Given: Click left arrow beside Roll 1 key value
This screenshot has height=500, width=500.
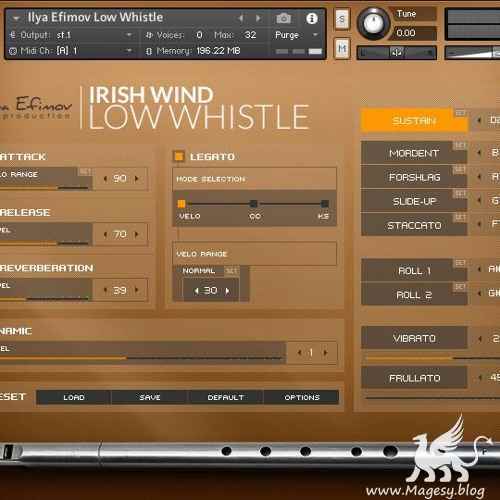Looking at the screenshot, I should point(479,269).
